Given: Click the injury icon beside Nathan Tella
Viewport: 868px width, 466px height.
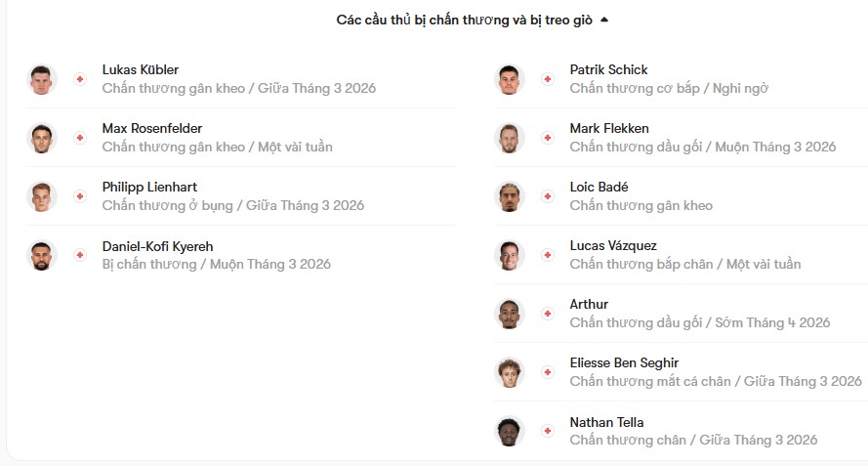Looking at the screenshot, I should coord(548,431).
